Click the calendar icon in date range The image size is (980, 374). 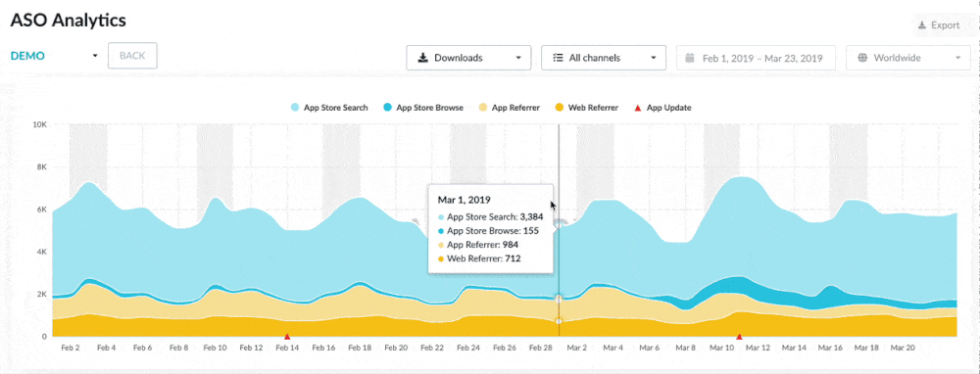coord(690,58)
